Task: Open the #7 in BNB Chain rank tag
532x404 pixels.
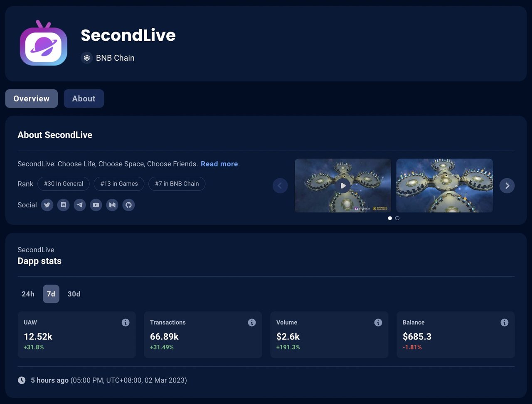Action: (177, 184)
